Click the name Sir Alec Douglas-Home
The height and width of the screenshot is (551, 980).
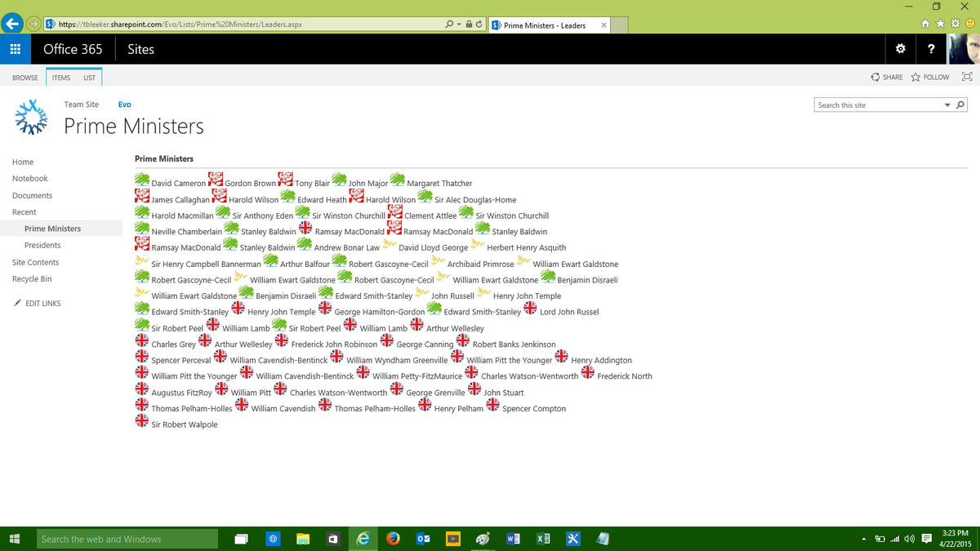[x=475, y=200]
